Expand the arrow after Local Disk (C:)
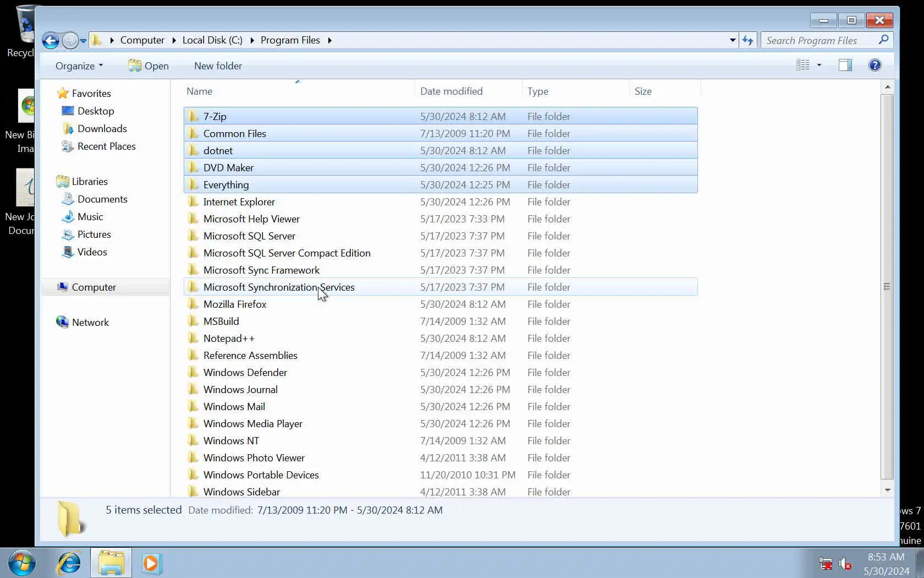Screen dimensions: 924x578 (252, 40)
